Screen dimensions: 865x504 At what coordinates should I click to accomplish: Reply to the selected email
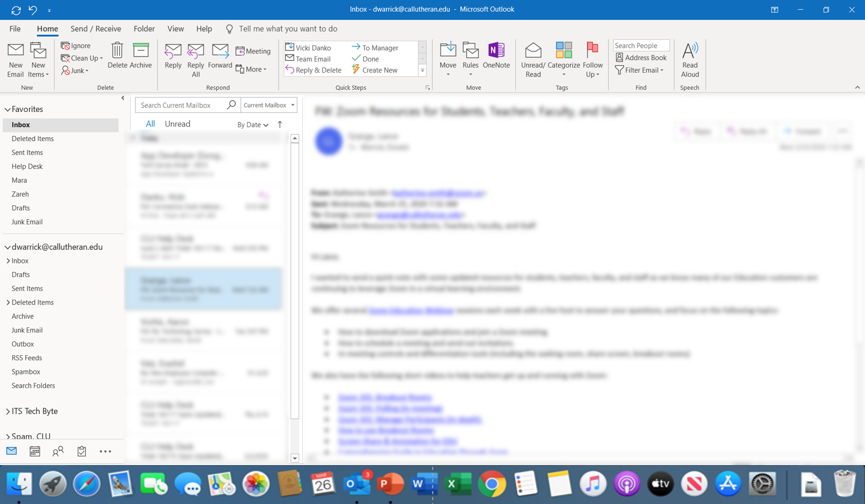coord(173,55)
